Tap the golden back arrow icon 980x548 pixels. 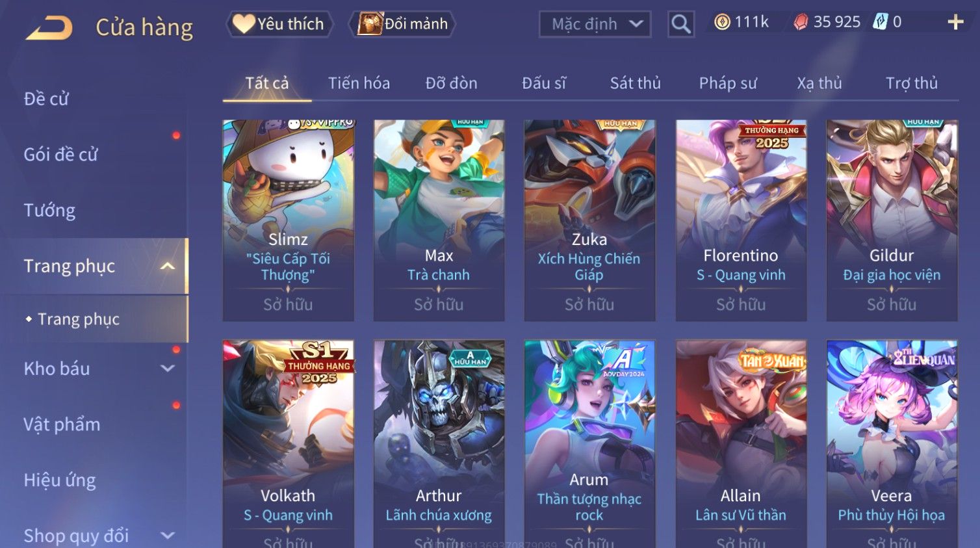49,28
